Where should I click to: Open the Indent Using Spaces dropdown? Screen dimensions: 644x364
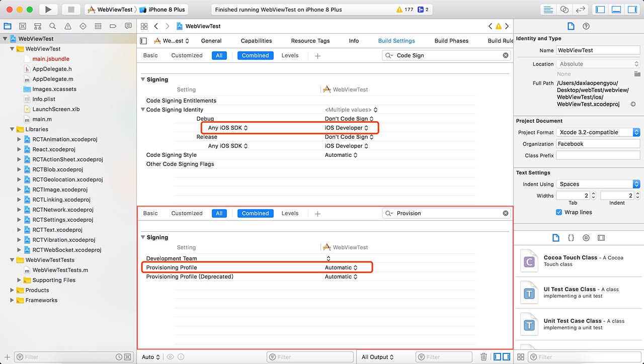click(x=598, y=184)
